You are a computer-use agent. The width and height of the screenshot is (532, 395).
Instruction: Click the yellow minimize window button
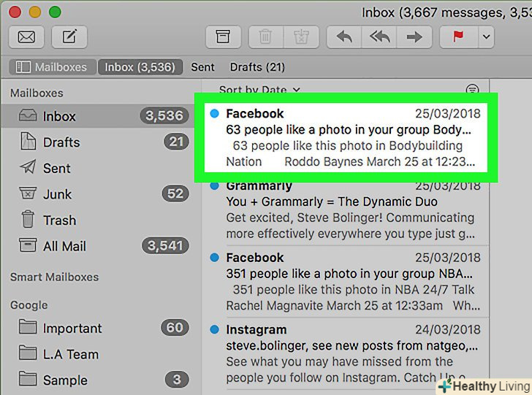click(x=35, y=12)
